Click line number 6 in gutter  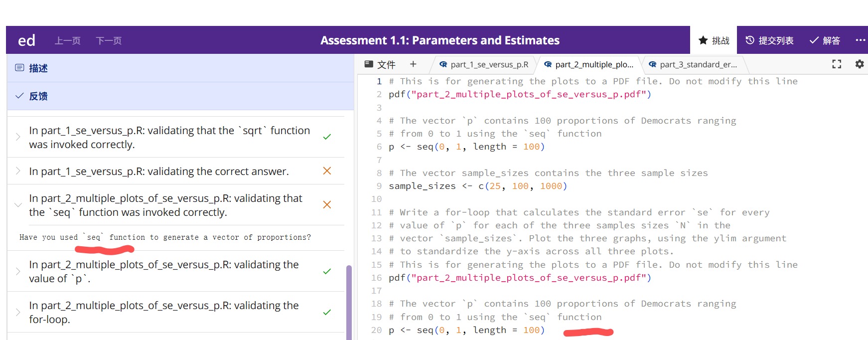(x=379, y=147)
